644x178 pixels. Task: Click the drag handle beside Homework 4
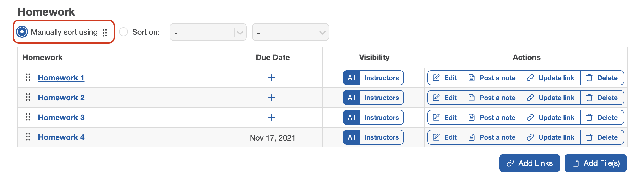point(28,137)
